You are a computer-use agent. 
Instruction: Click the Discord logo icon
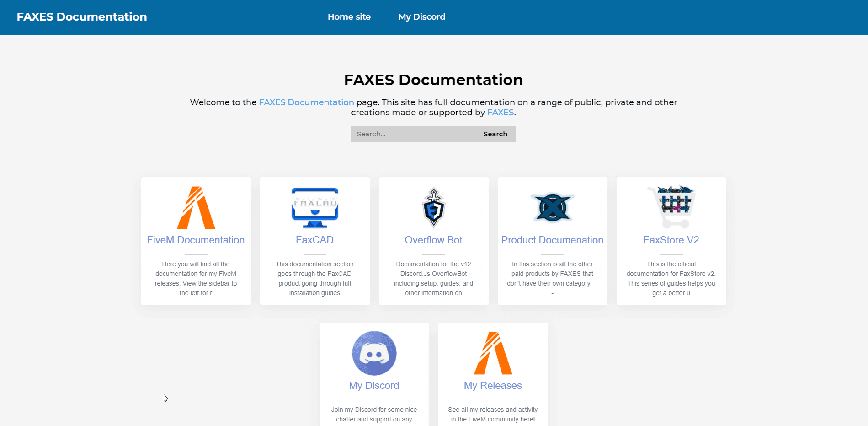pos(374,353)
